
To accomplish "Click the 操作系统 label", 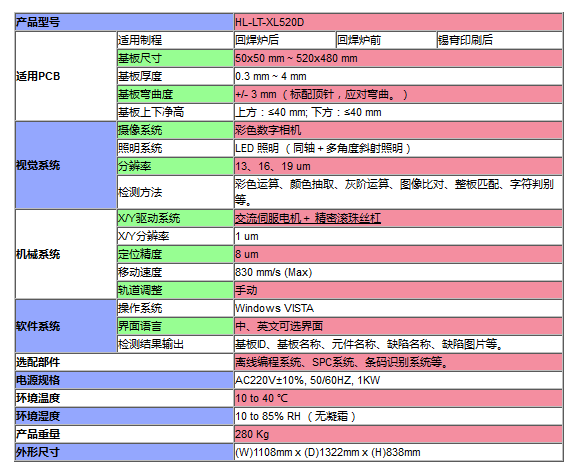I will 175,308.
